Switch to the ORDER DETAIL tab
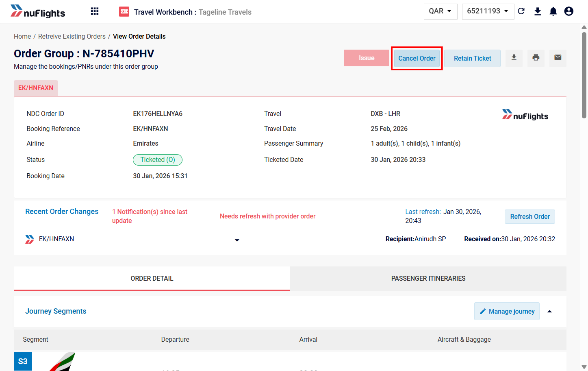This screenshot has width=588, height=371. (x=152, y=278)
